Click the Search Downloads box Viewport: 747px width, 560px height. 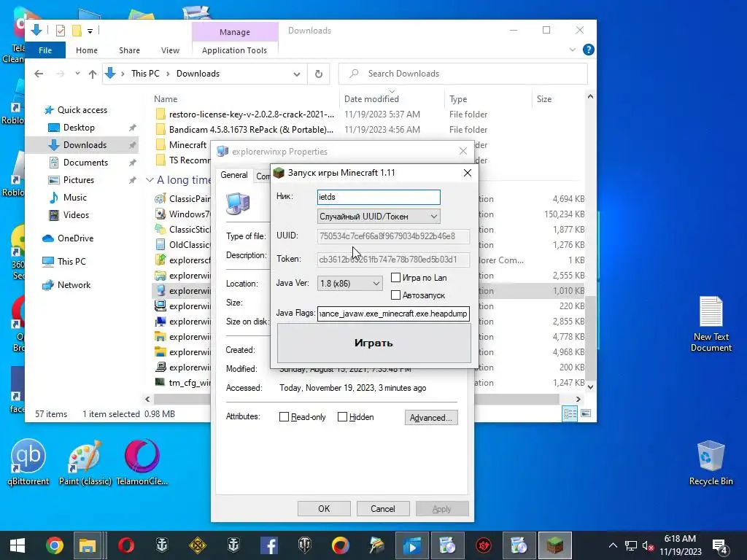[462, 74]
